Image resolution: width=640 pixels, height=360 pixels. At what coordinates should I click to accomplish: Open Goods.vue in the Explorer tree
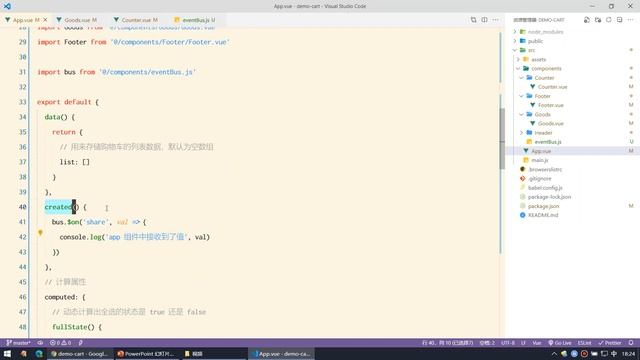click(551, 124)
